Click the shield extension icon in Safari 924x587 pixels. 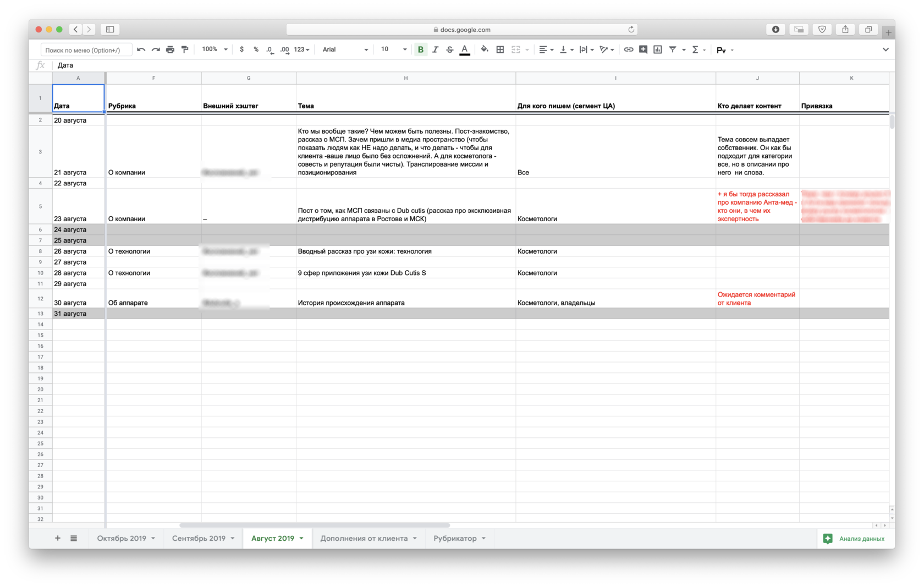pyautogui.click(x=822, y=29)
